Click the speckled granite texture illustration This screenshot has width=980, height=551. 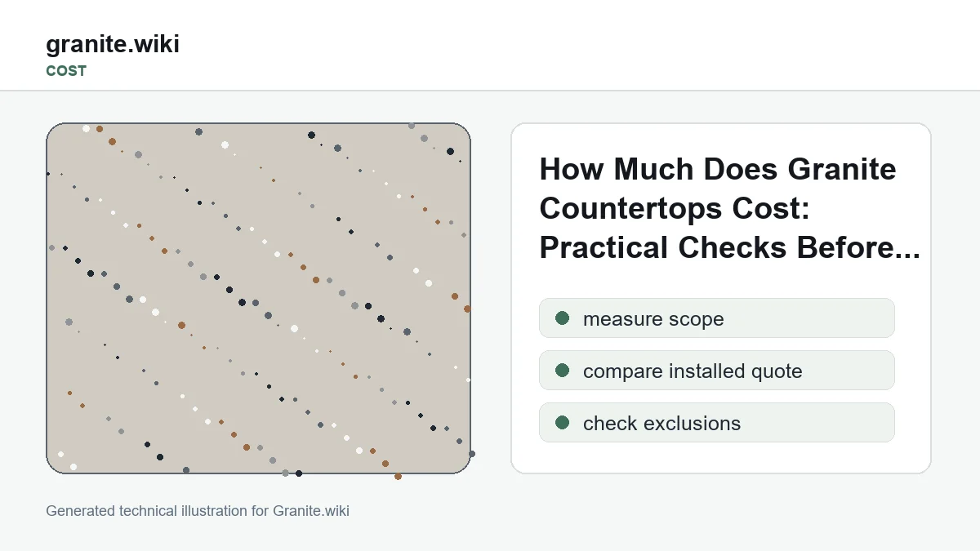tap(258, 298)
